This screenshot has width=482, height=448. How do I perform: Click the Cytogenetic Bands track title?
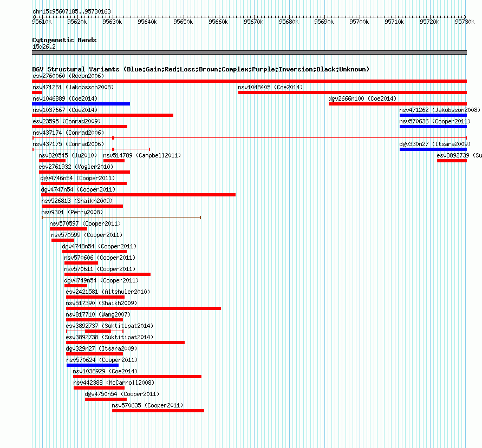[x=64, y=40]
